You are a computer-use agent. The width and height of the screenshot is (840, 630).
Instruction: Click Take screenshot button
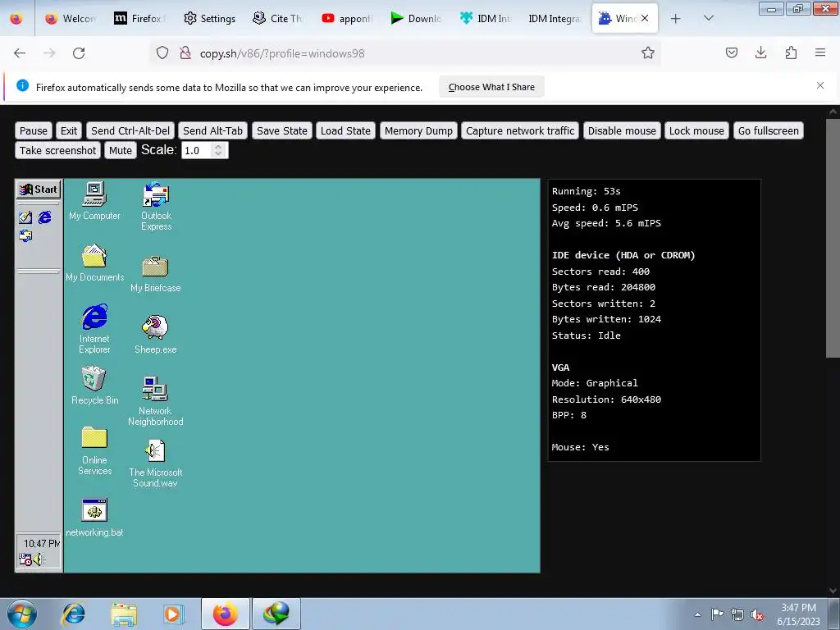(58, 151)
